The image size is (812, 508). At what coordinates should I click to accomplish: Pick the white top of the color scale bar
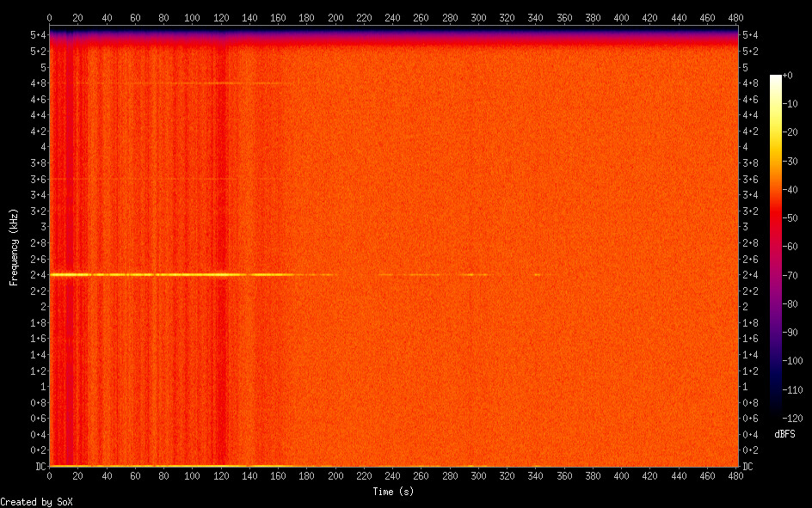pos(776,77)
